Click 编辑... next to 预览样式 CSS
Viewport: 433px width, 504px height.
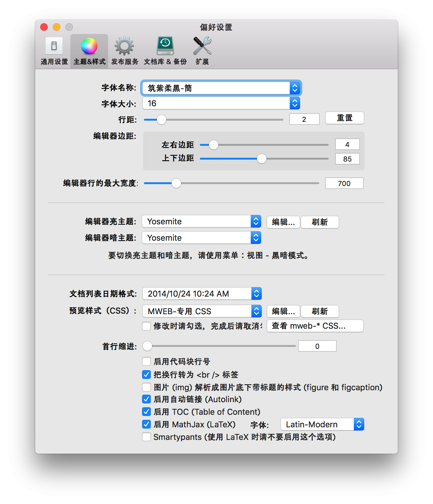click(x=283, y=311)
